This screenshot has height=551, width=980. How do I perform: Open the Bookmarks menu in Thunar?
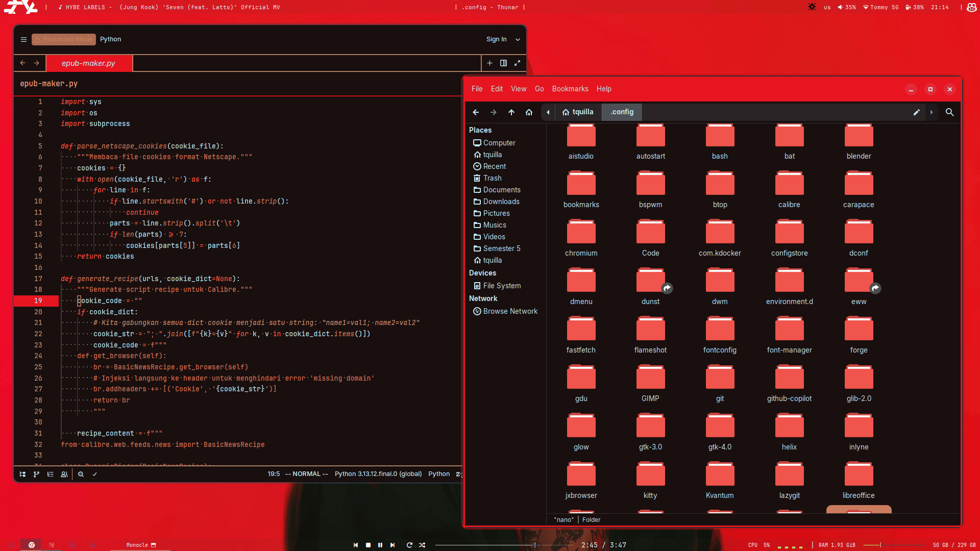click(570, 89)
